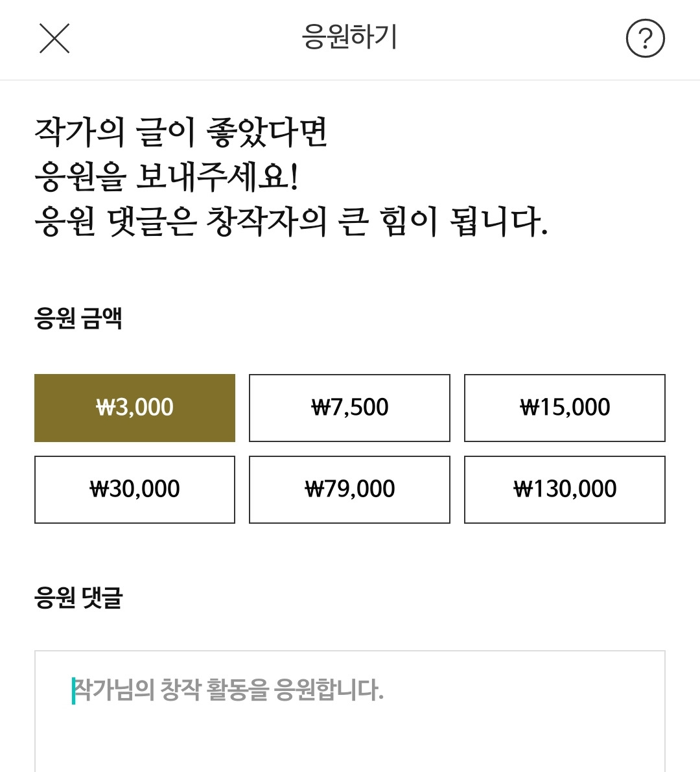Click the 응원하기 page title
This screenshot has width=700, height=772.
pyautogui.click(x=349, y=37)
